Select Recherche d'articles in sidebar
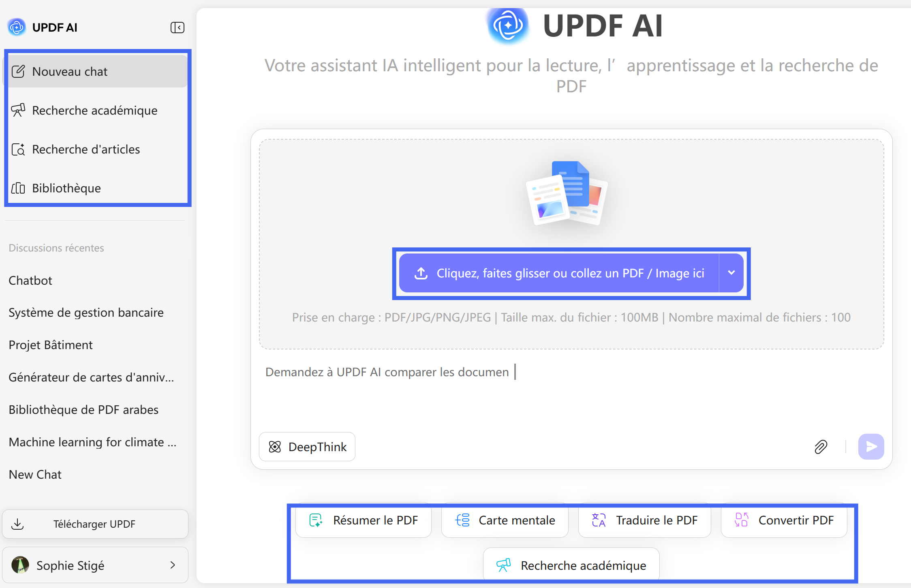Viewport: 911px width, 588px height. click(x=86, y=149)
